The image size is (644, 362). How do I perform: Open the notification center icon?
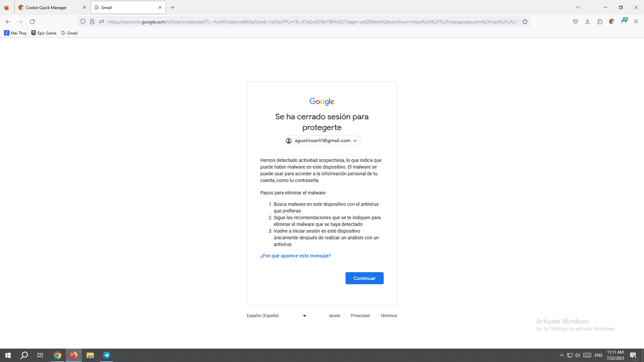point(634,355)
